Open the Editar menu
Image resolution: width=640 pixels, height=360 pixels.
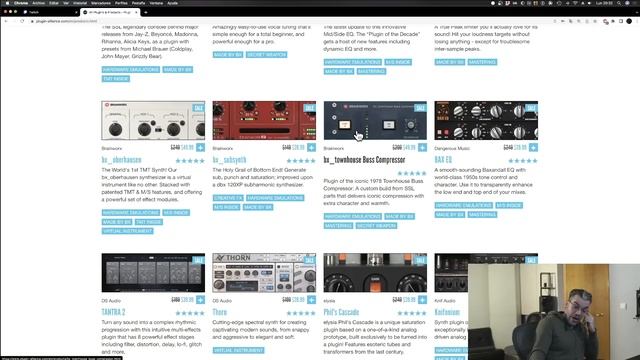click(x=54, y=3)
